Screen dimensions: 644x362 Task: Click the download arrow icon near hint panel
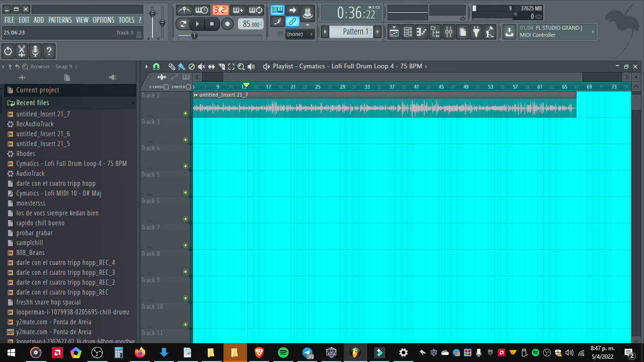pyautogui.click(x=509, y=32)
